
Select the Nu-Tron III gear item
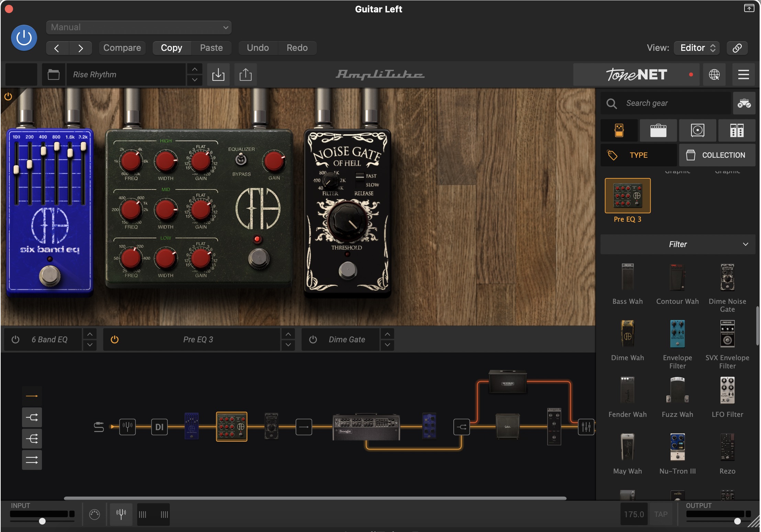tap(677, 454)
